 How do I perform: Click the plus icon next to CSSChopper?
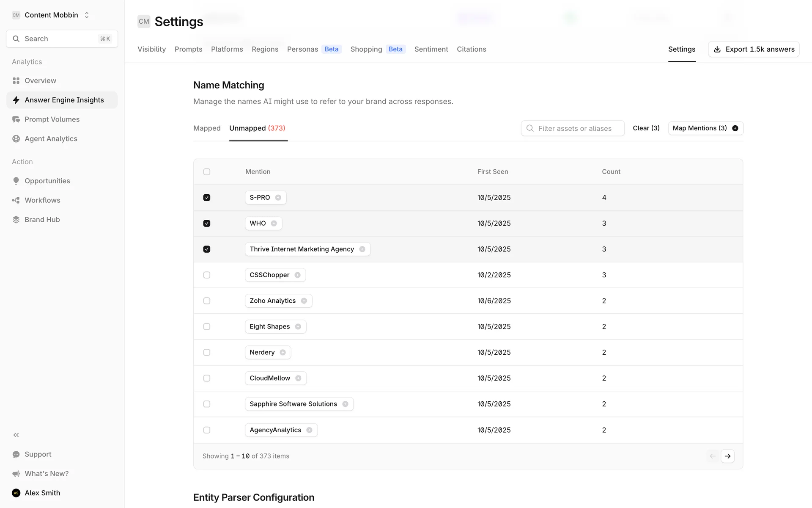pyautogui.click(x=298, y=275)
